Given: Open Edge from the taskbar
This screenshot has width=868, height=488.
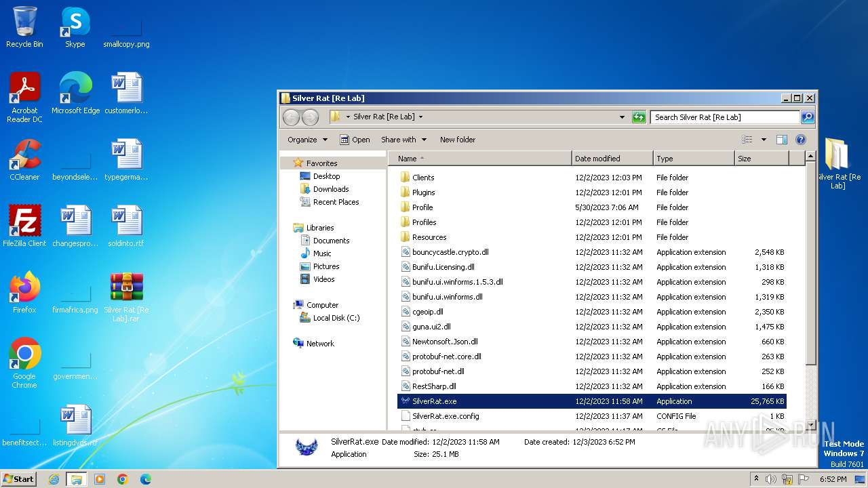Looking at the screenshot, I should [146, 479].
